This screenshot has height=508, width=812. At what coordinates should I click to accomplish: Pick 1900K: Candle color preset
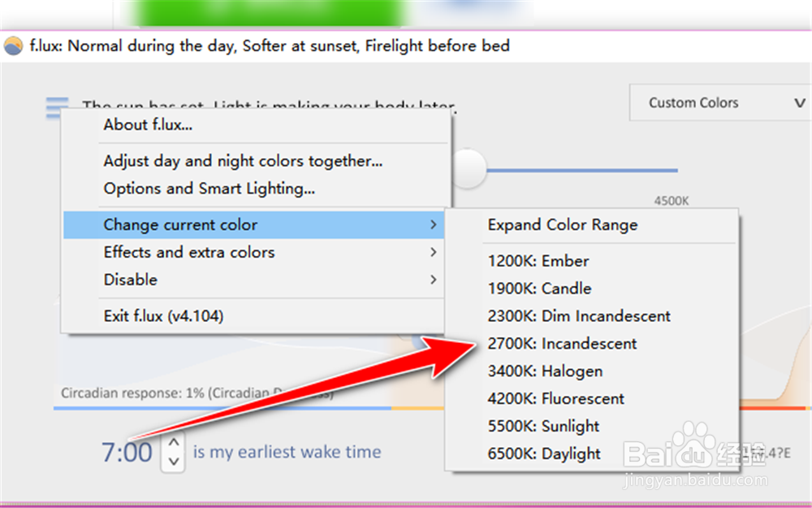click(x=539, y=289)
